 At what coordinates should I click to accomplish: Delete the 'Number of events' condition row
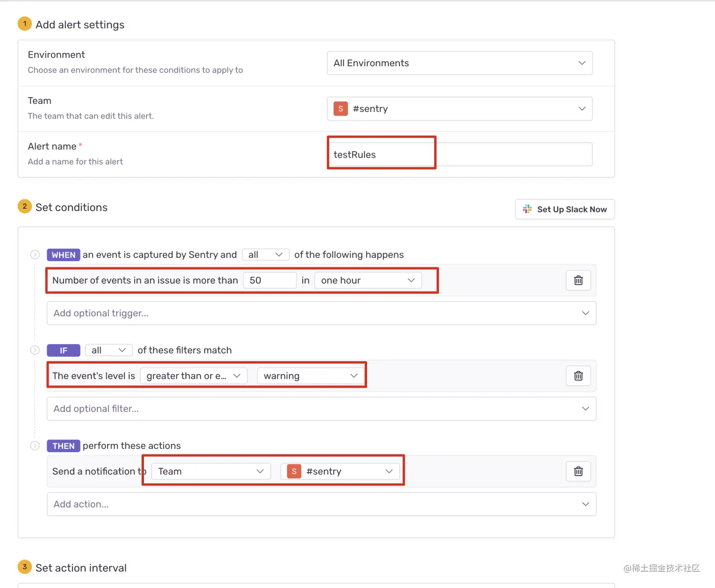(578, 280)
